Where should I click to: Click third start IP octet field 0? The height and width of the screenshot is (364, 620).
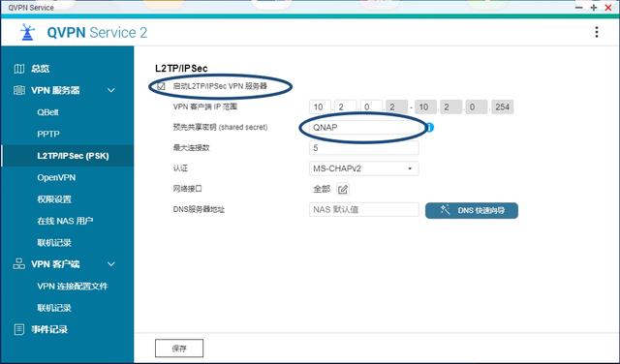[x=371, y=106]
